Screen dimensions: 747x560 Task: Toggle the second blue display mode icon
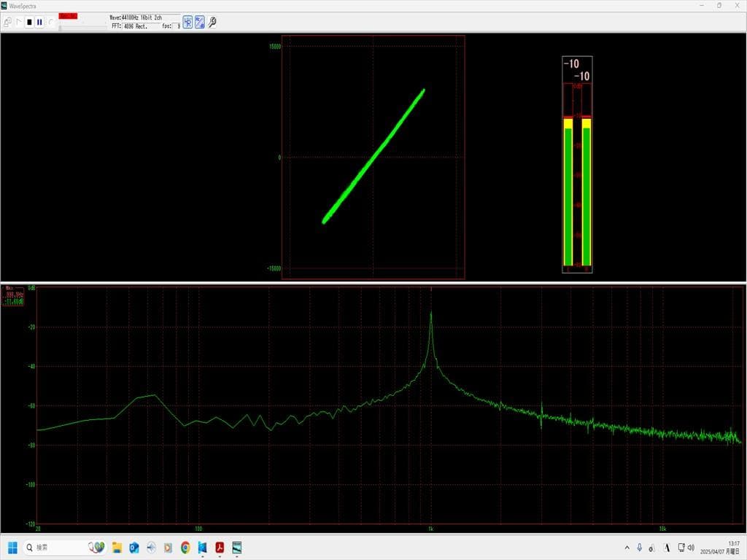200,22
